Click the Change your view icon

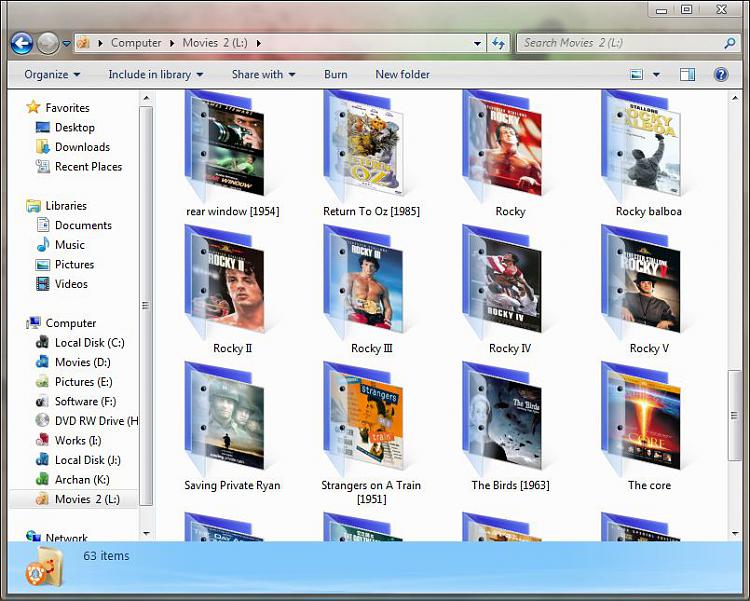click(x=637, y=74)
